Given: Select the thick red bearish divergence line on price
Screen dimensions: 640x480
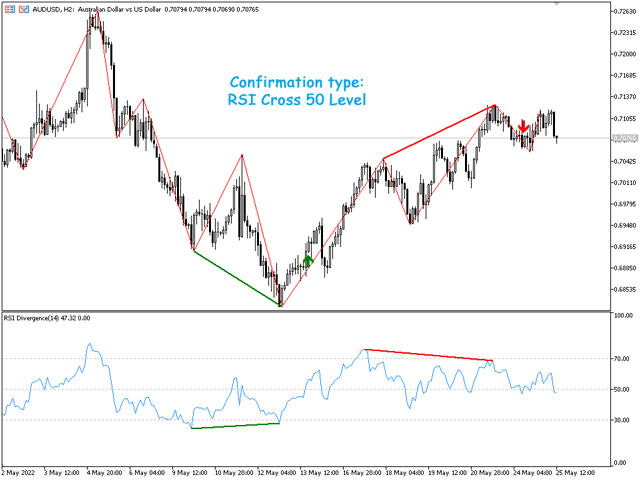Looking at the screenshot, I should point(438,132).
